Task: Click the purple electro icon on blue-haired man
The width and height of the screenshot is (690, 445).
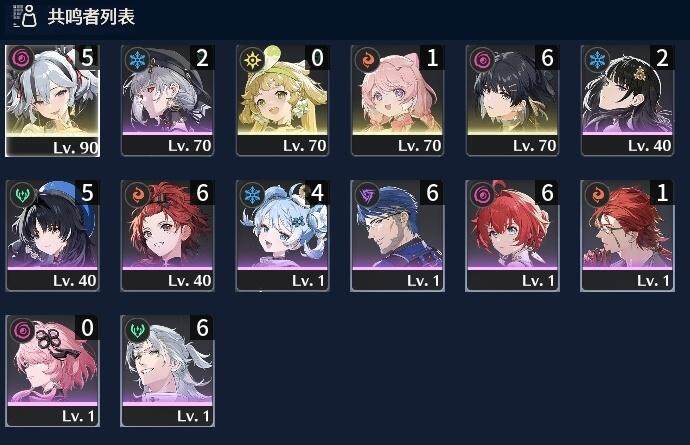Action: tap(367, 194)
